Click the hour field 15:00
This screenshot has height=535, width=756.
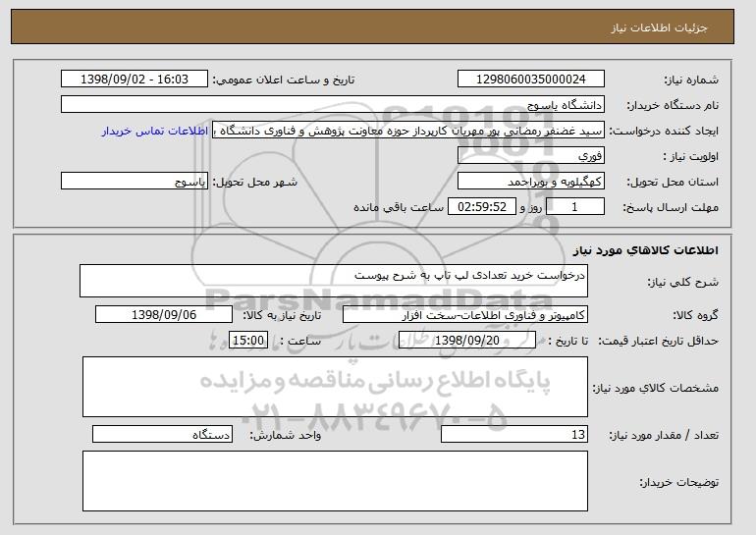click(248, 341)
